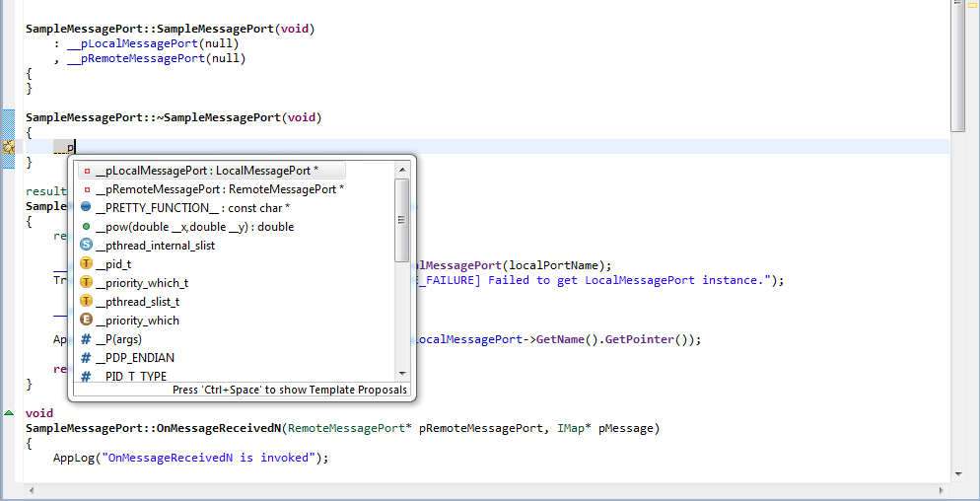Click typedef T icon of __priority_which_t
Screen dimensions: 980x501
tap(86, 282)
